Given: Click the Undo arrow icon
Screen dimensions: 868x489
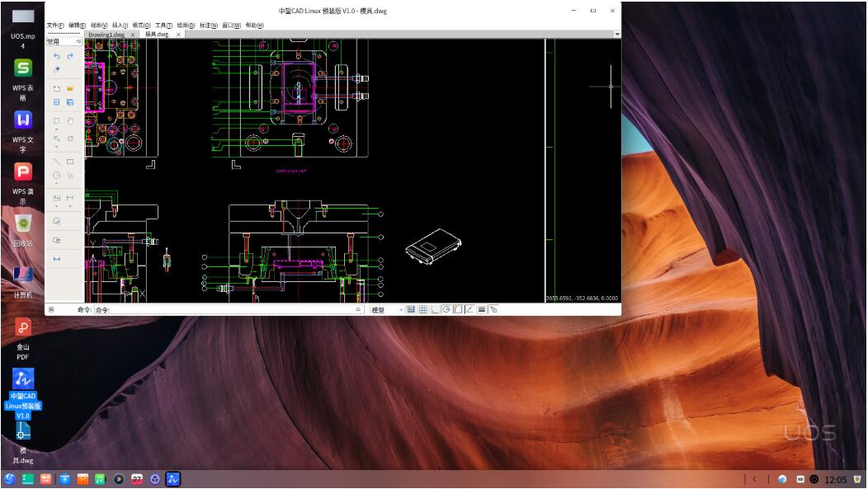Looking at the screenshot, I should coord(56,56).
